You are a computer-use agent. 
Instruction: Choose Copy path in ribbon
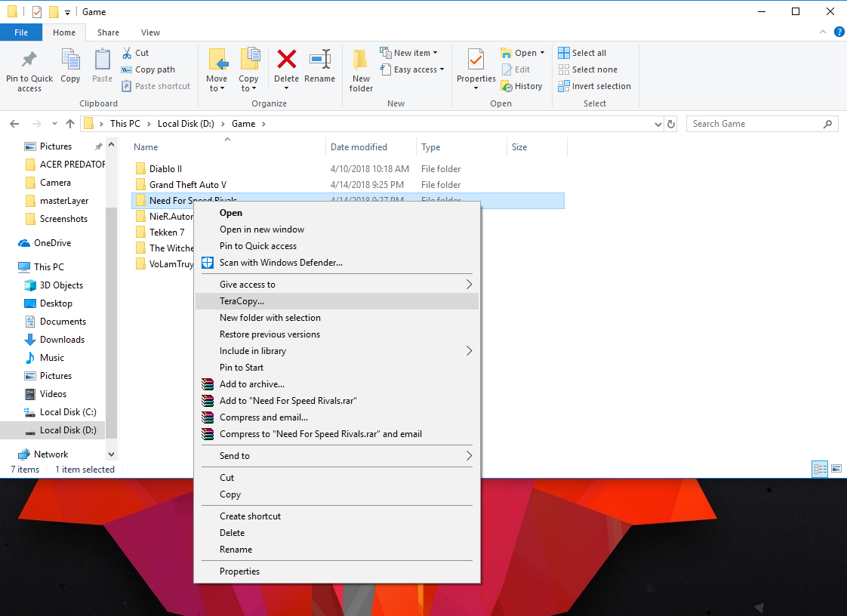148,69
